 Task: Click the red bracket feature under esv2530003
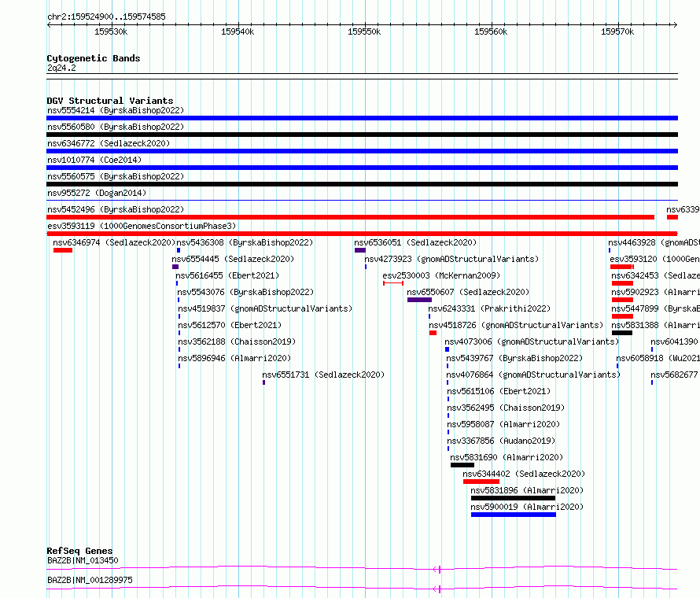click(x=392, y=283)
